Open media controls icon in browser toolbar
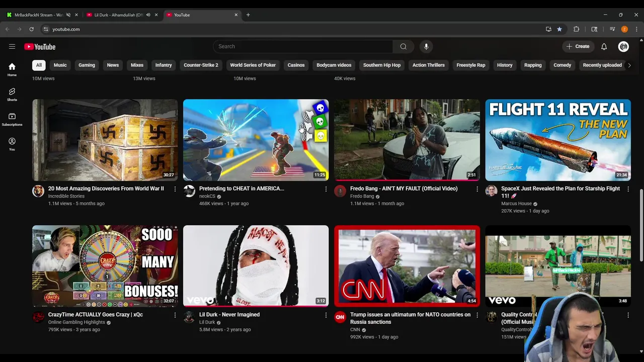The image size is (644, 362). tap(612, 29)
